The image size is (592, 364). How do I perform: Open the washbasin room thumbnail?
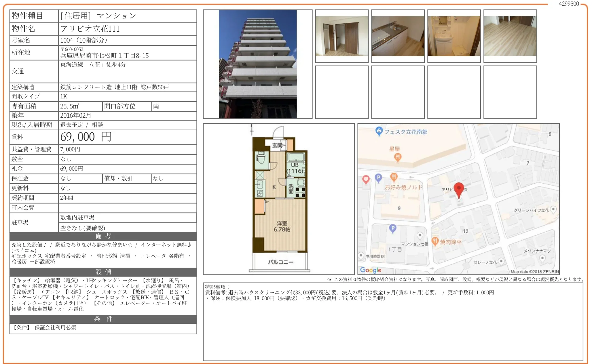[454, 36]
